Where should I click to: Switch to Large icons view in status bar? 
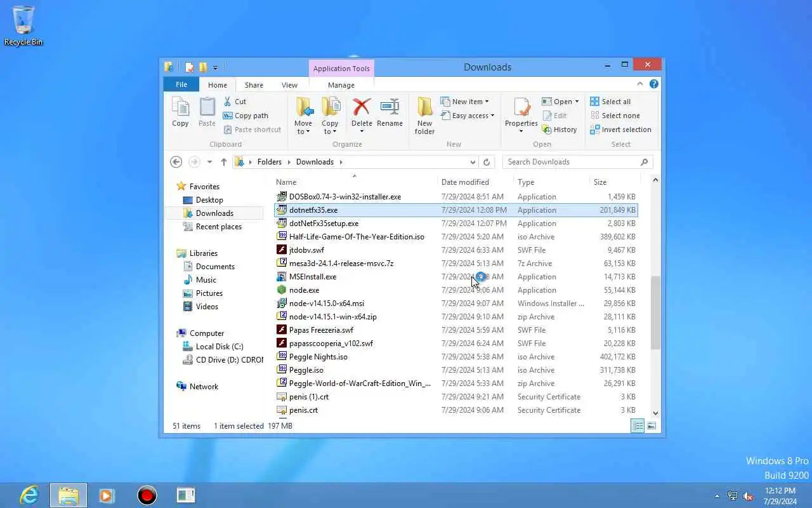[x=652, y=425]
